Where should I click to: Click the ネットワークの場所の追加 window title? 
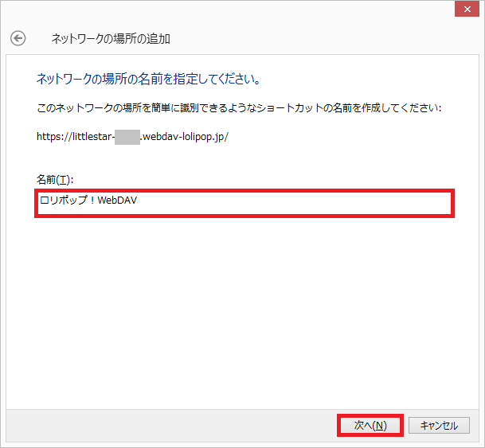pos(111,39)
